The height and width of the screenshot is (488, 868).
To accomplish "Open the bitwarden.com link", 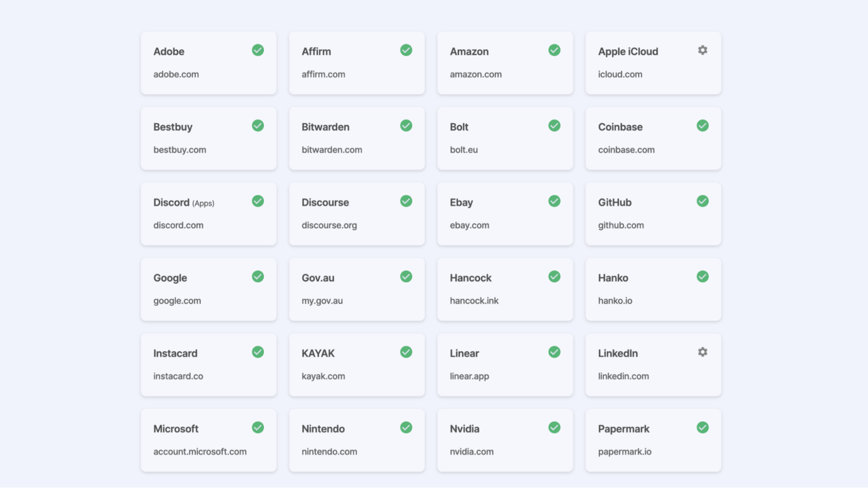I will (x=332, y=150).
